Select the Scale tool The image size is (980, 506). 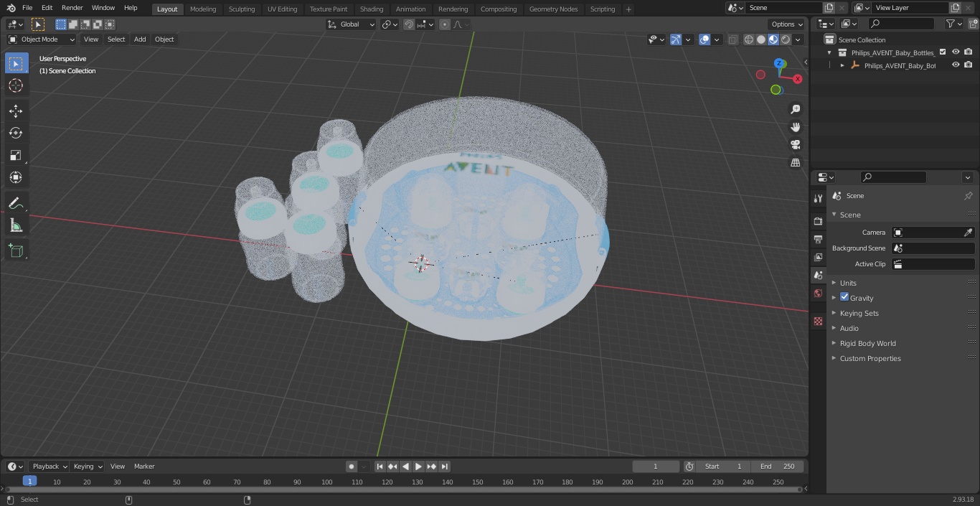coord(16,155)
